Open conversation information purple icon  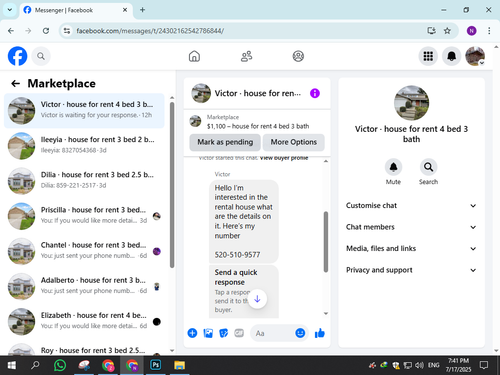tap(315, 93)
